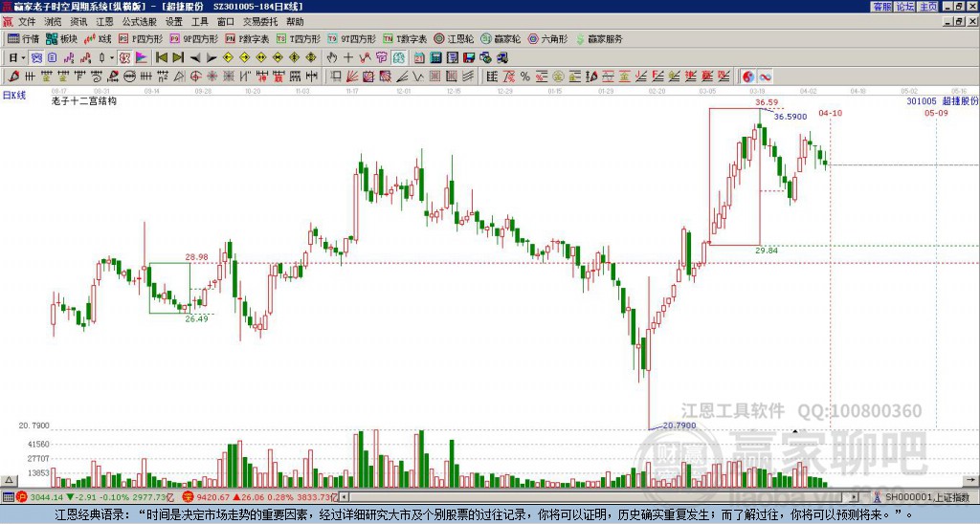Image resolution: width=980 pixels, height=524 pixels.
Task: Switch to K线 chart view
Action: [99, 38]
